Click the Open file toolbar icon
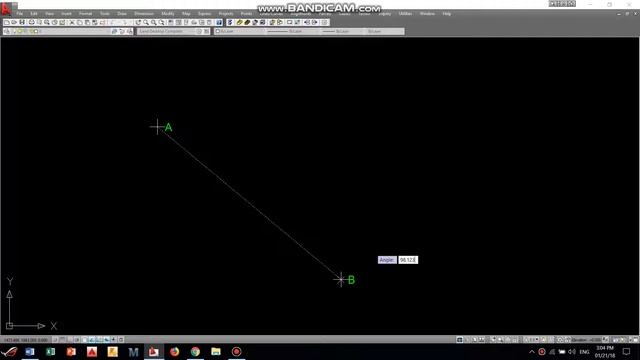Image resolution: width=640 pixels, height=360 pixels. pos(14,22)
